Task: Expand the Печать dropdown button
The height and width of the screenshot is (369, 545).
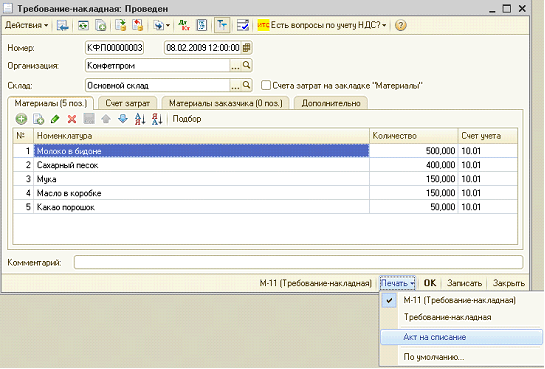Action: [x=397, y=283]
